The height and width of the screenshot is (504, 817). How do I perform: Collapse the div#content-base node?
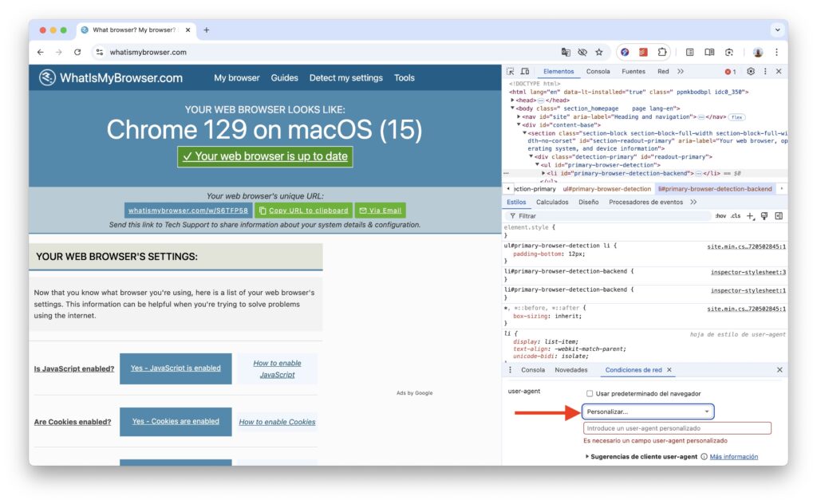(x=519, y=125)
